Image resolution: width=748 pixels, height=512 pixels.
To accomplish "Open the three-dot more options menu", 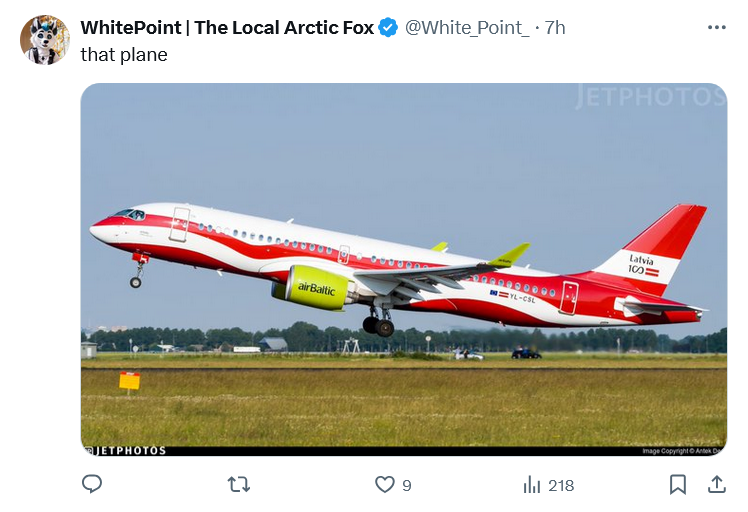I will (717, 28).
